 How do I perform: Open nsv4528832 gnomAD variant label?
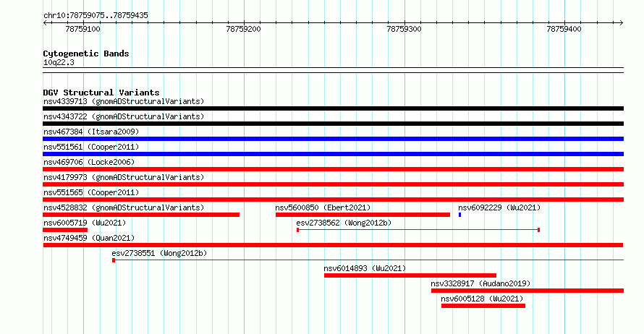coord(124,207)
